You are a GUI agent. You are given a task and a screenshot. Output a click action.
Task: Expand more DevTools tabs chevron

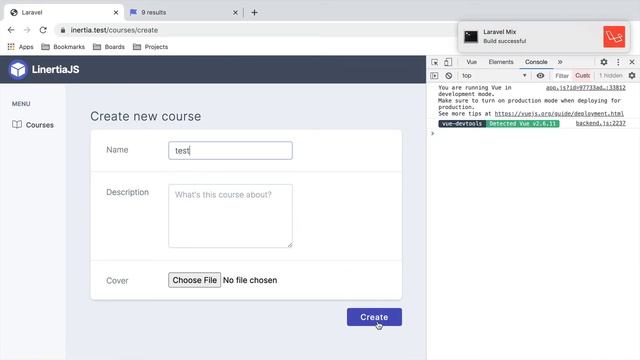[x=560, y=62]
